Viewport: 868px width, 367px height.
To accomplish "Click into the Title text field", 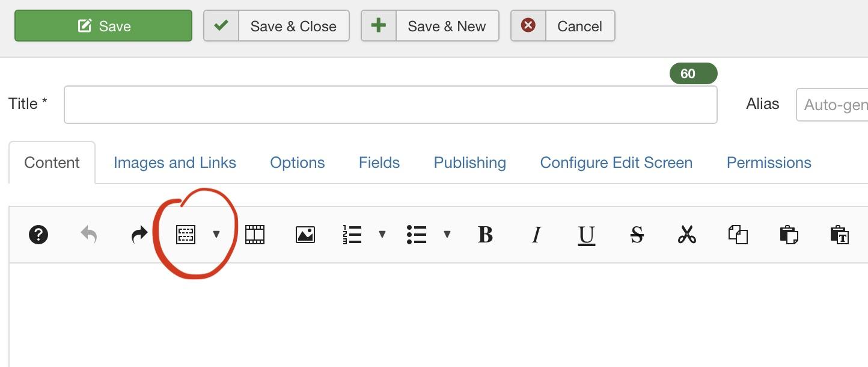I will 390,105.
